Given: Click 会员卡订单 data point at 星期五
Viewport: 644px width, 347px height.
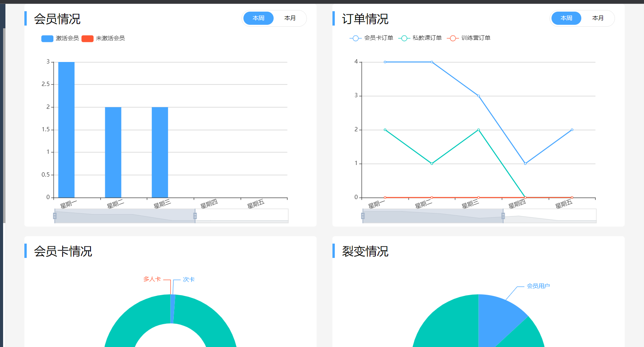Looking at the screenshot, I should tap(572, 130).
